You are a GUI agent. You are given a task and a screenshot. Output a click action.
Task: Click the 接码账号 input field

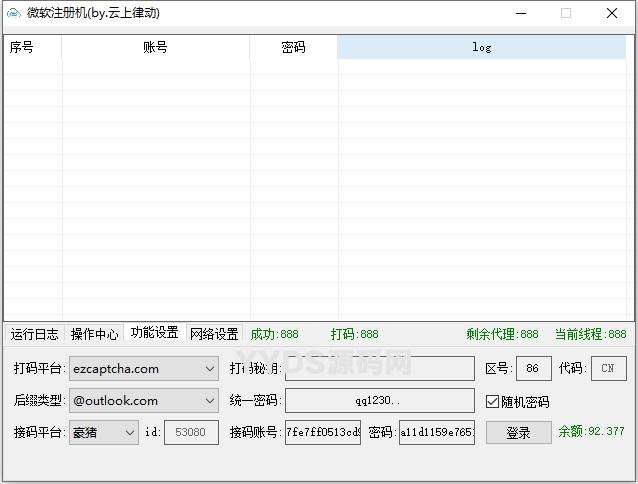[x=322, y=433]
